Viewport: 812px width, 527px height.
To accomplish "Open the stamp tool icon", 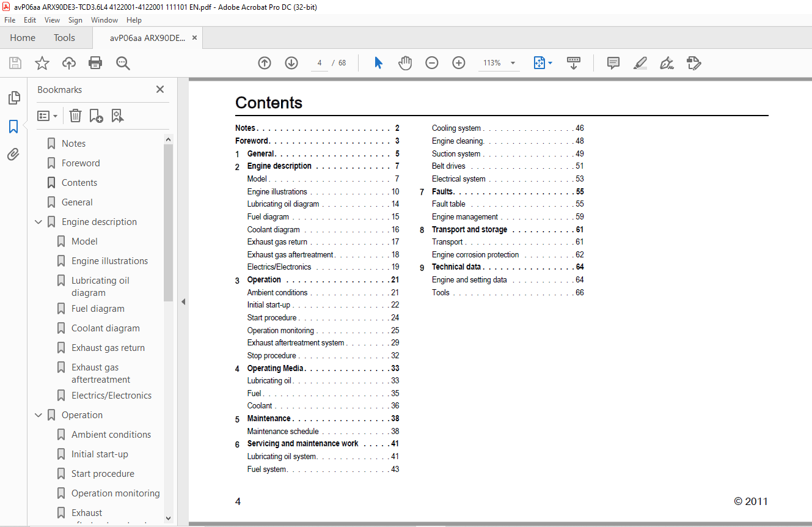I will 694,63.
